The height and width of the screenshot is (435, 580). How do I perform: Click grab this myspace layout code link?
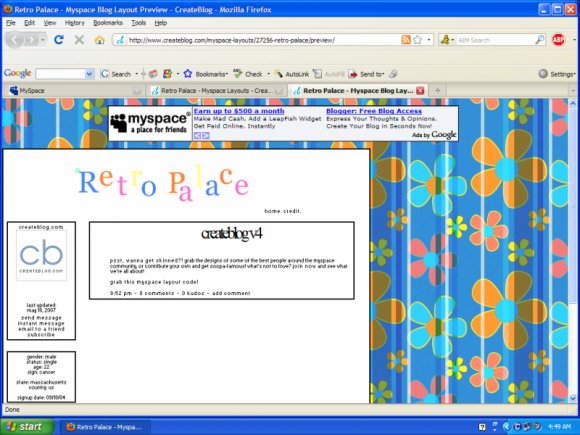(154, 282)
